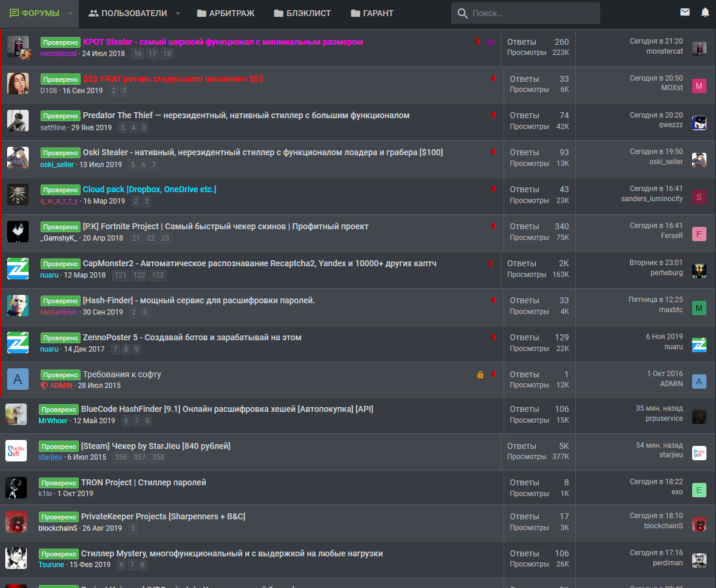Screen dimensions: 716x588
Task: Open last post time 35 мин. назад
Action: pos(659,408)
